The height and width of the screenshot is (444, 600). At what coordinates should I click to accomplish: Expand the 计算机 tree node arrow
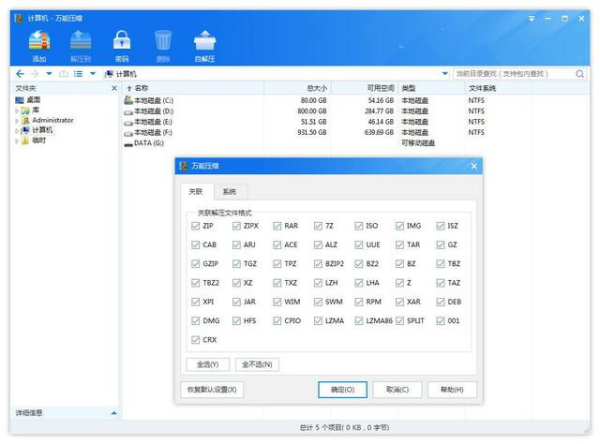click(x=17, y=131)
